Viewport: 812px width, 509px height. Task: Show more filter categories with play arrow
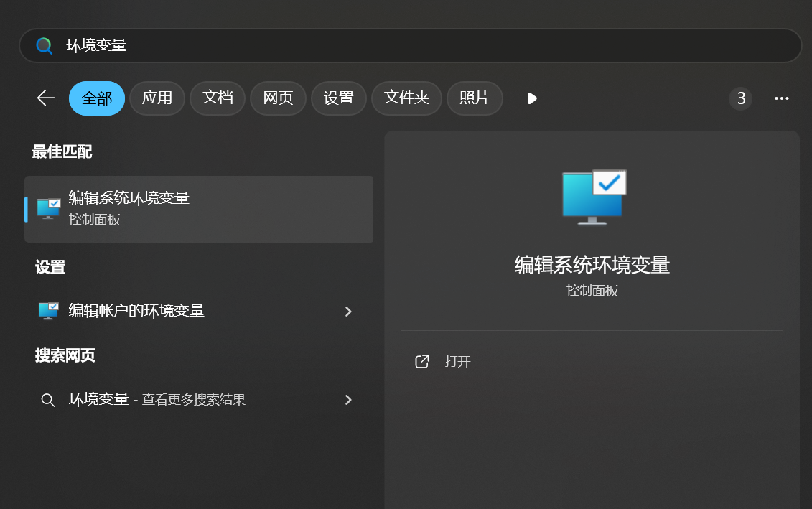pyautogui.click(x=531, y=98)
